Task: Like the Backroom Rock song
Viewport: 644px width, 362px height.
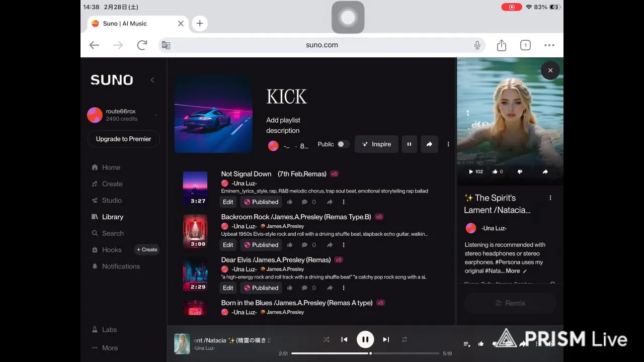Action: [290, 245]
